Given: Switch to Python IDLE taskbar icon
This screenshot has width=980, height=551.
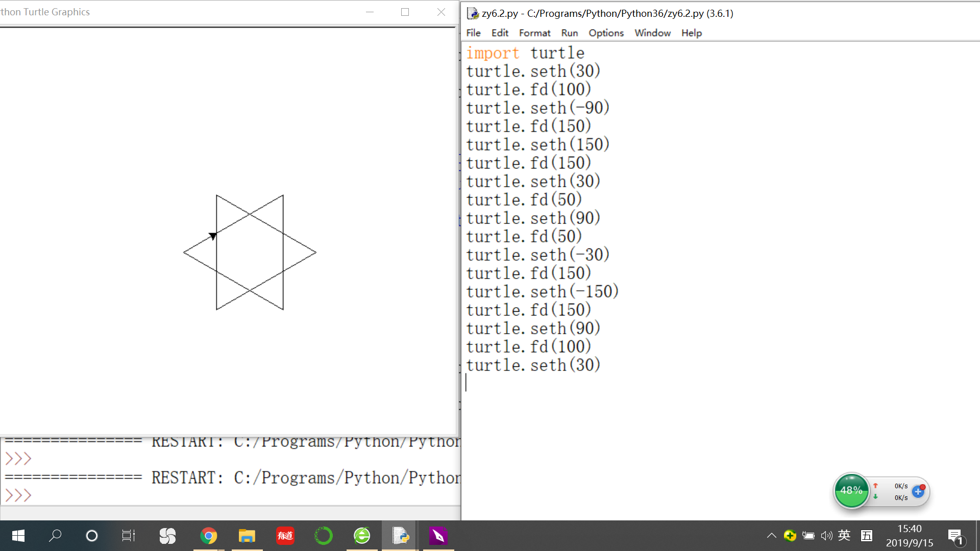Looking at the screenshot, I should point(400,536).
